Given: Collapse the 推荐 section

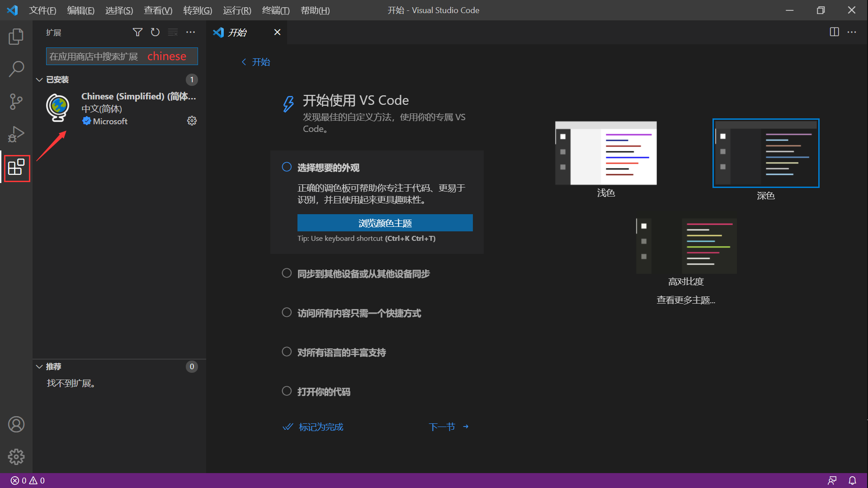Looking at the screenshot, I should pos(40,366).
